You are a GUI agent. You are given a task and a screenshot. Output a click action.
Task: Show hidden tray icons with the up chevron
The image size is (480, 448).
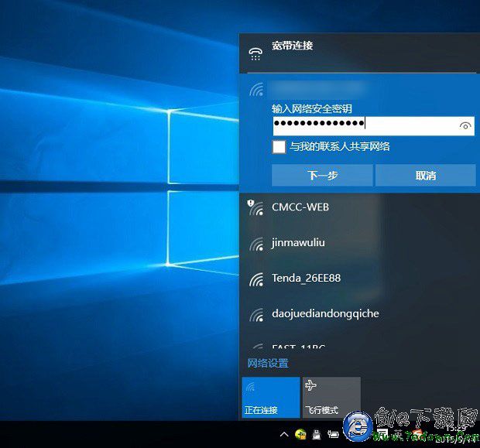pos(284,434)
